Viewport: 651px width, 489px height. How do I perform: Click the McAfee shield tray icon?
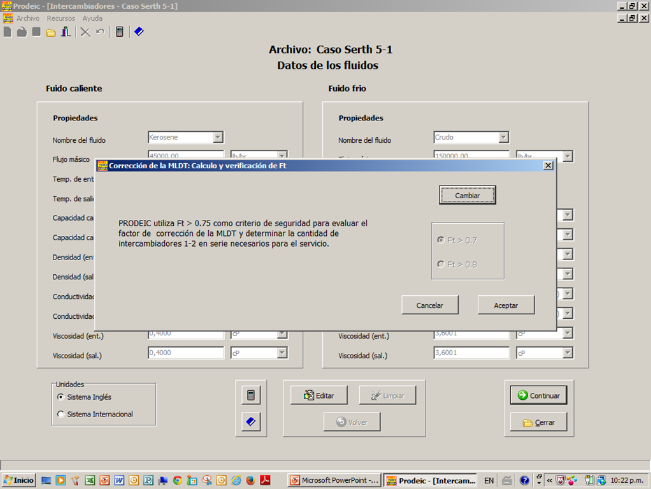pyautogui.click(x=560, y=480)
